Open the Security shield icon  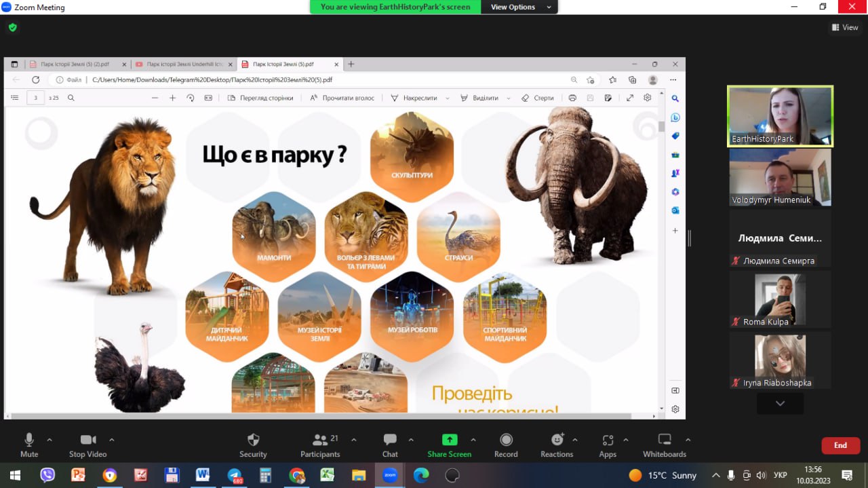tap(253, 440)
